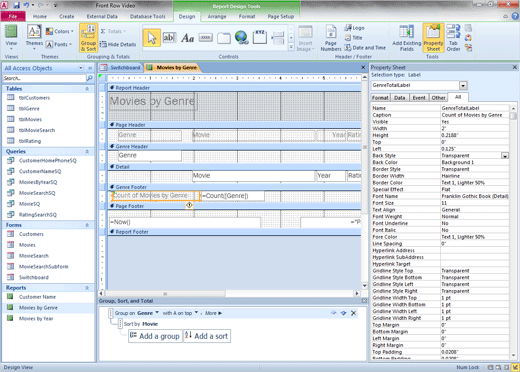The image size is (520, 372).
Task: Switch to the Arrange ribbon tab
Action: pos(217,16)
